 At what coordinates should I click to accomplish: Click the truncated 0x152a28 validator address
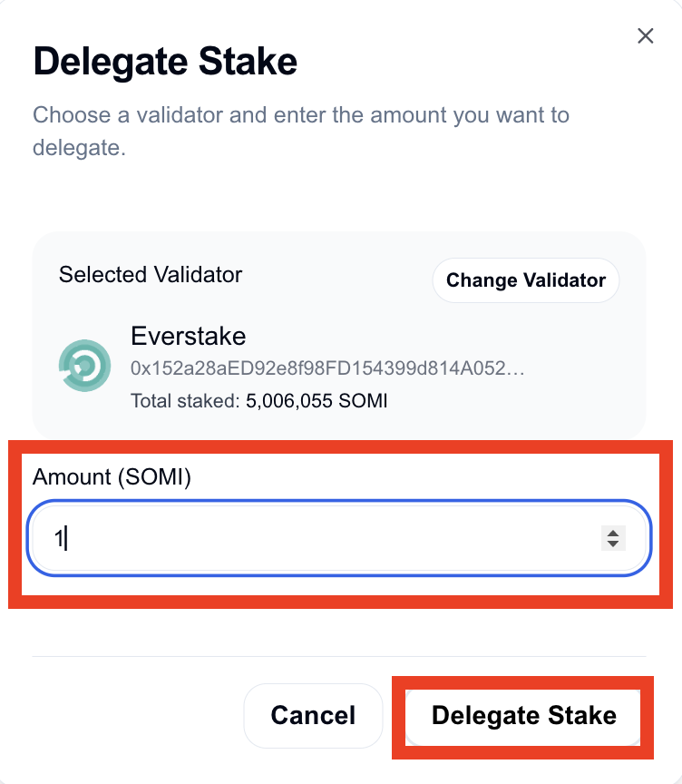[x=327, y=368]
